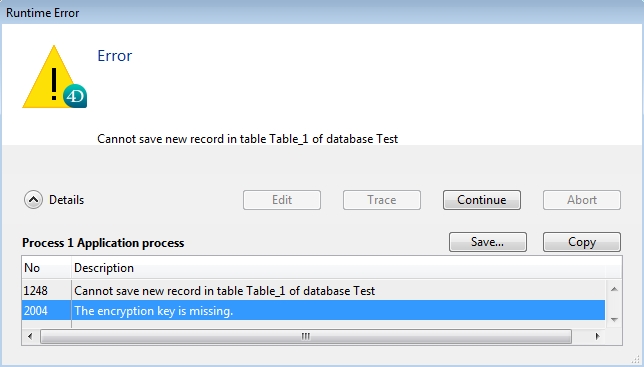
Task: Click the teal 4D logo badge
Action: (x=75, y=96)
